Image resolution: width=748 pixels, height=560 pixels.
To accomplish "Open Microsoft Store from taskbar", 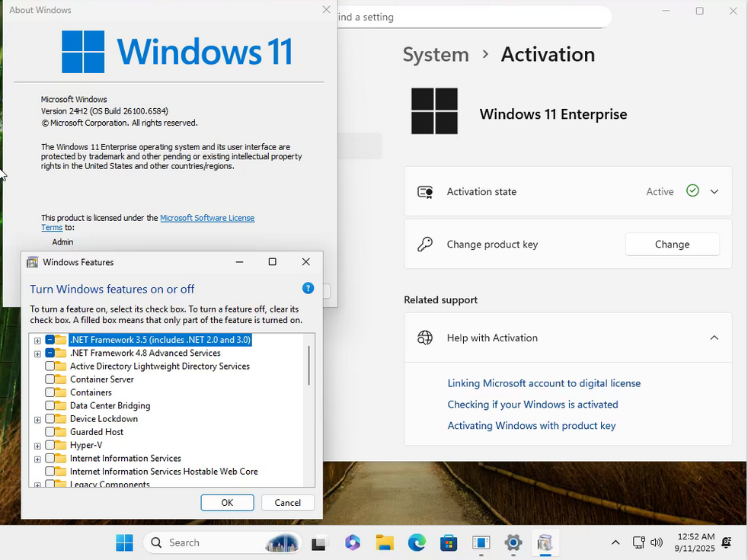I will tap(449, 542).
